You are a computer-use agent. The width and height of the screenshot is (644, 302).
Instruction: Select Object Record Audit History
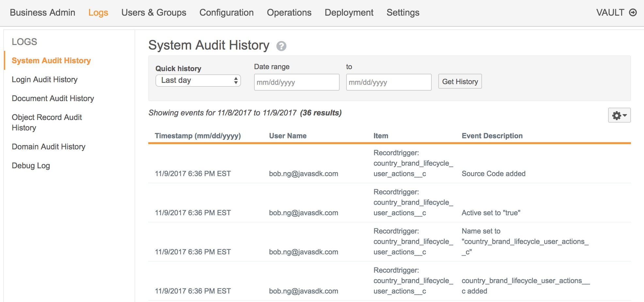click(x=47, y=122)
